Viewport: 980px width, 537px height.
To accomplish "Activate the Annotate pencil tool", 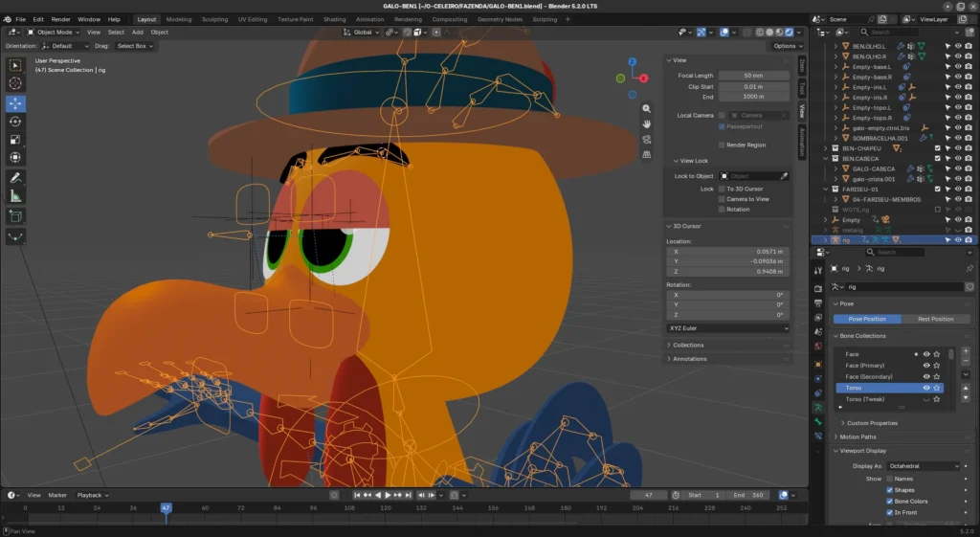I will tap(15, 178).
